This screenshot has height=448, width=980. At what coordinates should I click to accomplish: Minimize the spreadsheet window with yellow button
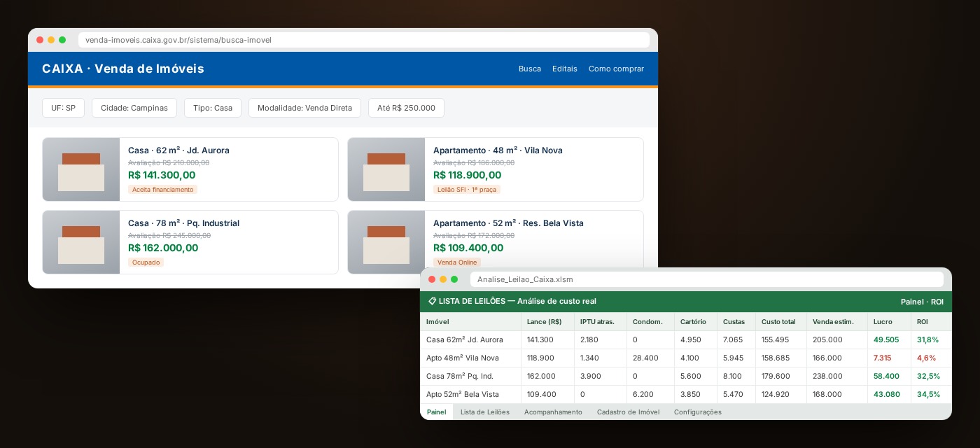point(443,279)
